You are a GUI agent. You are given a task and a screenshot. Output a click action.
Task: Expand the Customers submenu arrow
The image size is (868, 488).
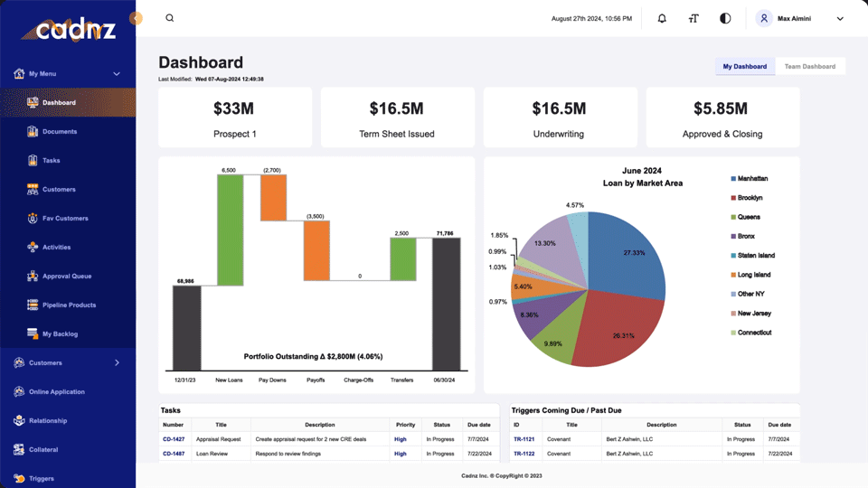117,363
